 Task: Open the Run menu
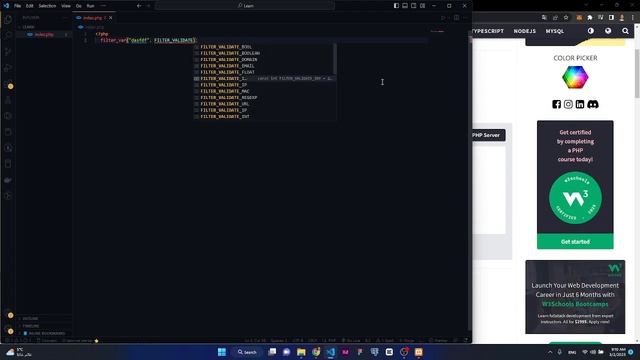90,6
